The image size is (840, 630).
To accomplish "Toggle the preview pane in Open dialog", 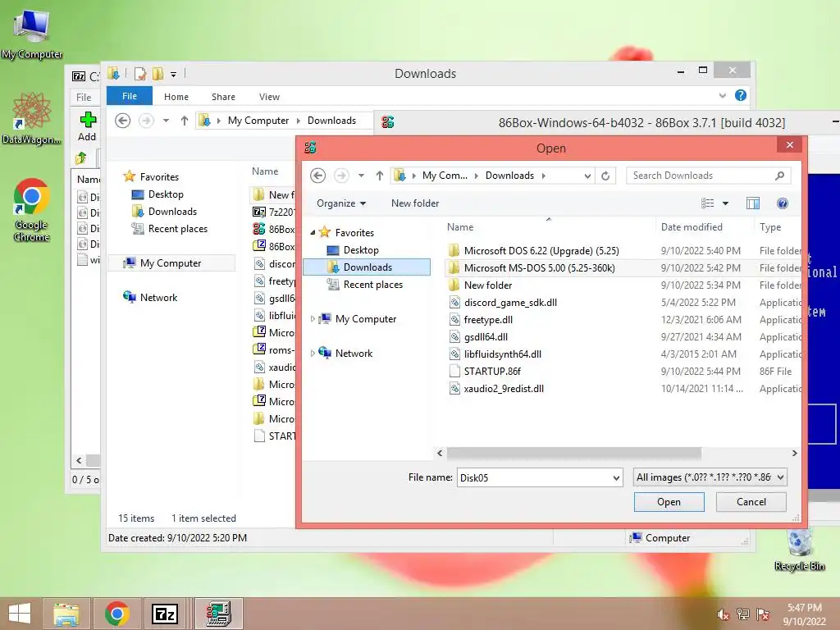I will tap(753, 203).
